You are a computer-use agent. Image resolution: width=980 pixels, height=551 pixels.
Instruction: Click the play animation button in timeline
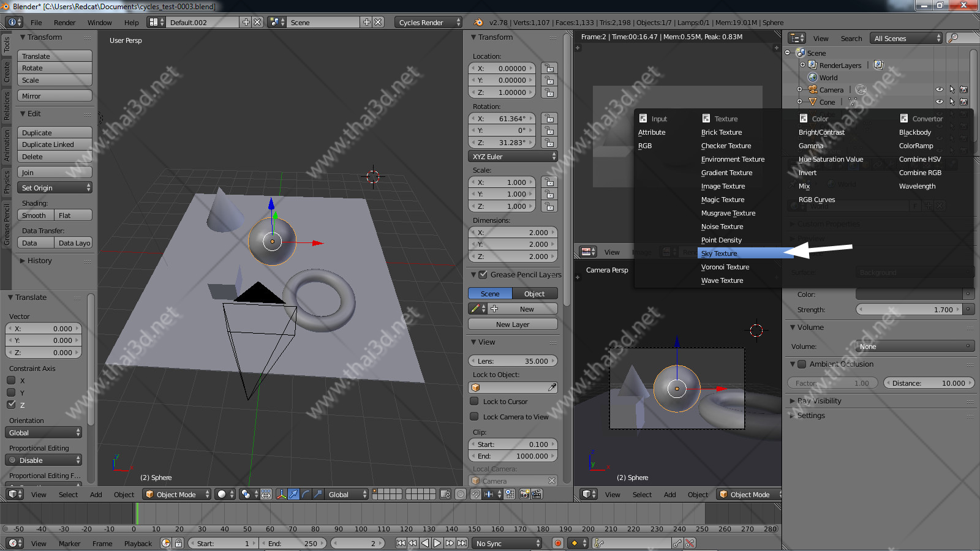437,543
